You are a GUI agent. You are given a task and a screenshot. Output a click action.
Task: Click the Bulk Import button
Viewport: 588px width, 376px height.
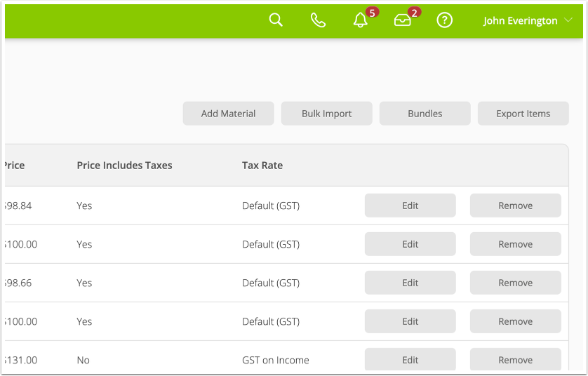coord(326,113)
